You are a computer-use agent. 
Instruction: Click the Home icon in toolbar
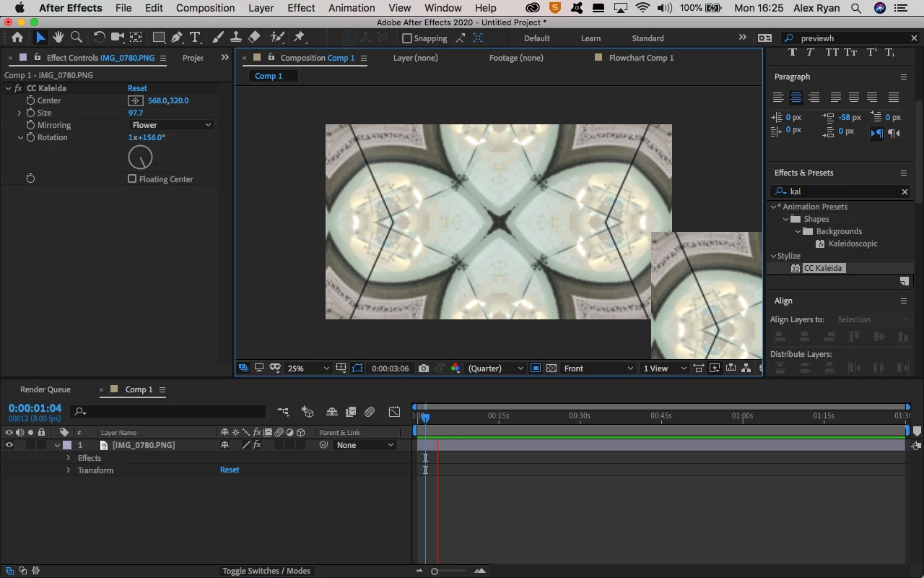(x=17, y=38)
